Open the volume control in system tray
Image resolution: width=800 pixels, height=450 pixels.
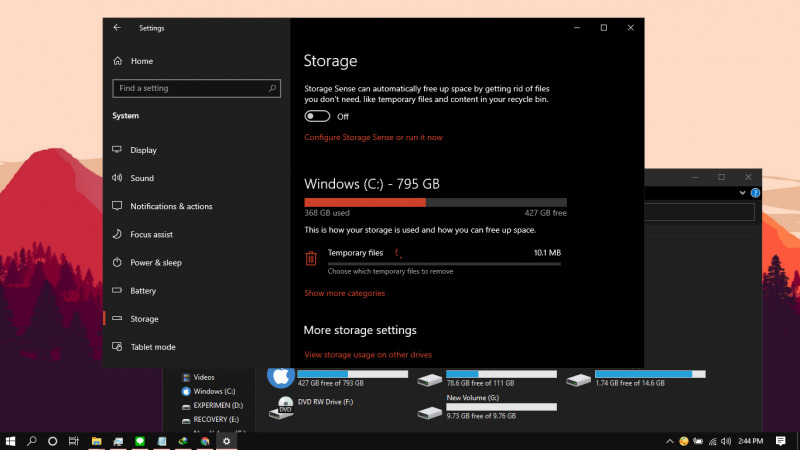click(x=726, y=441)
